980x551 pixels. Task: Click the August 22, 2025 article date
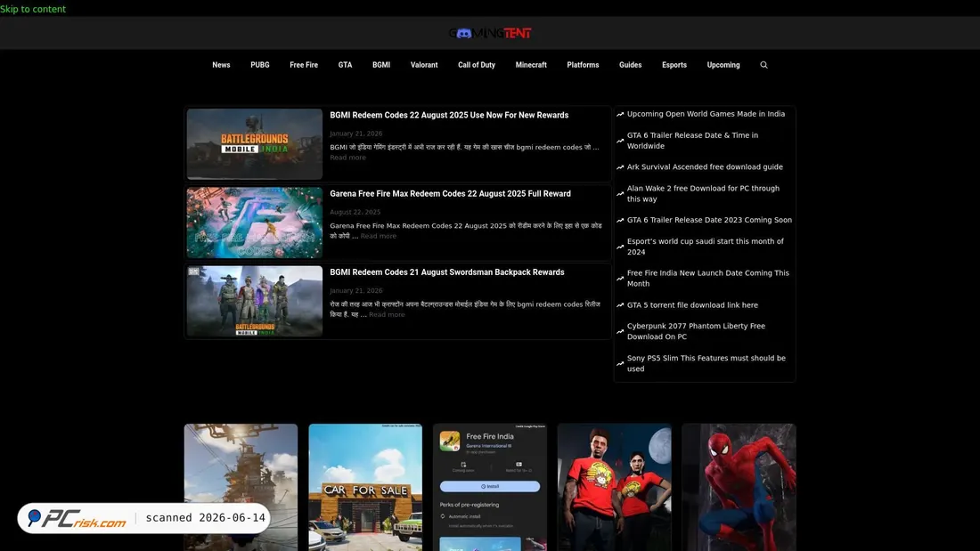[x=355, y=213]
